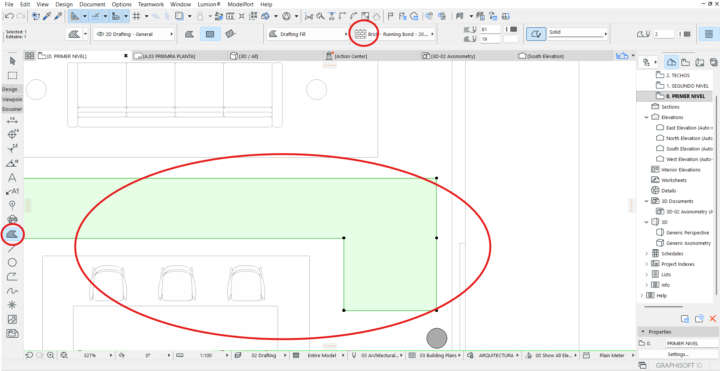Viewport: 720px width, 371px height.
Task: Toggle the rectangular fill geometry method
Action: click(210, 34)
